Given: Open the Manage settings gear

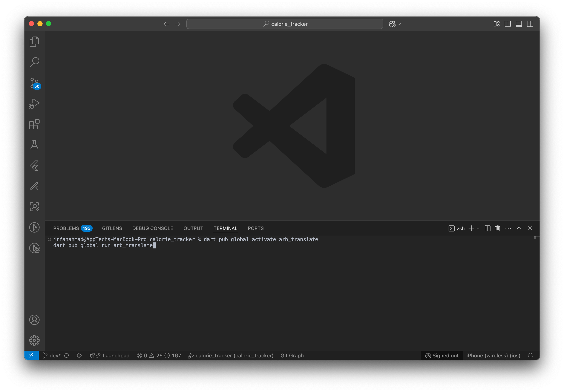Looking at the screenshot, I should click(x=34, y=340).
